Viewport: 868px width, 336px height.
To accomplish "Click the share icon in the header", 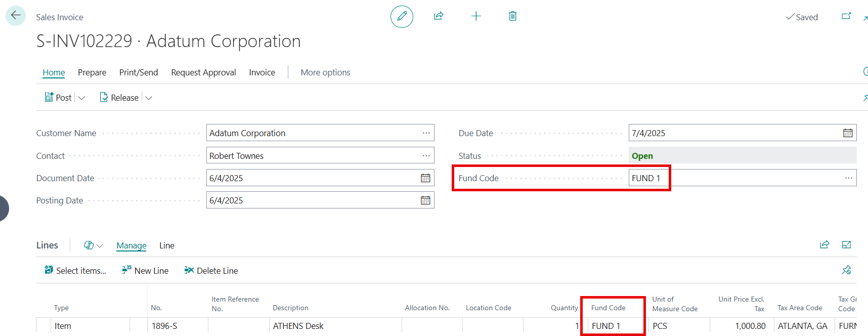I will pyautogui.click(x=439, y=16).
